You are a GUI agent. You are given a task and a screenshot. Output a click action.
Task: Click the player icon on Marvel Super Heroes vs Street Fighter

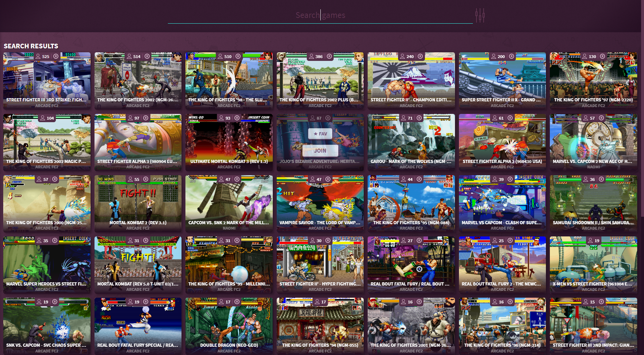tap(39, 241)
